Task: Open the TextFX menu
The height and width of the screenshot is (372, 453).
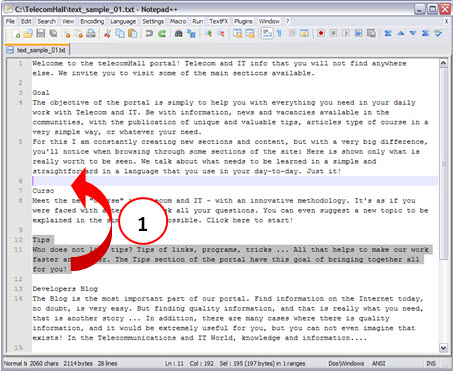Action: pos(219,21)
